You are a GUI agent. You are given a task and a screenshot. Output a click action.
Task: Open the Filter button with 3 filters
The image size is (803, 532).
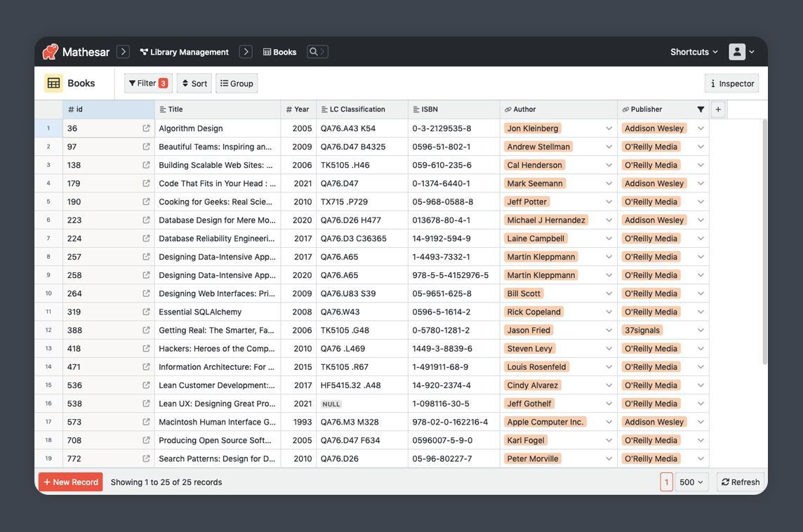149,84
